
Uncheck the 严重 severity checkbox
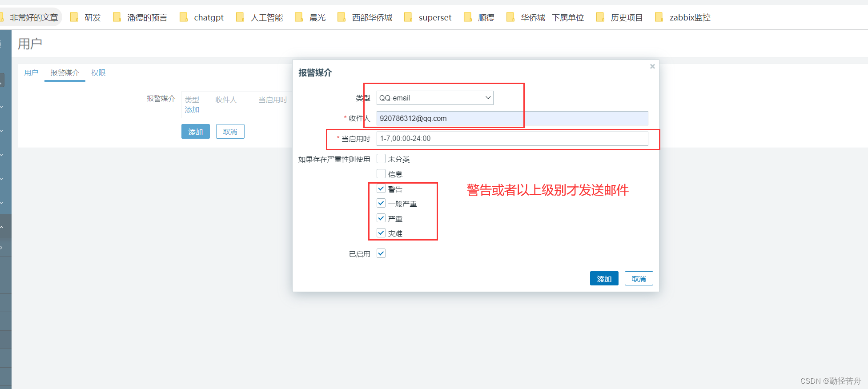click(381, 218)
